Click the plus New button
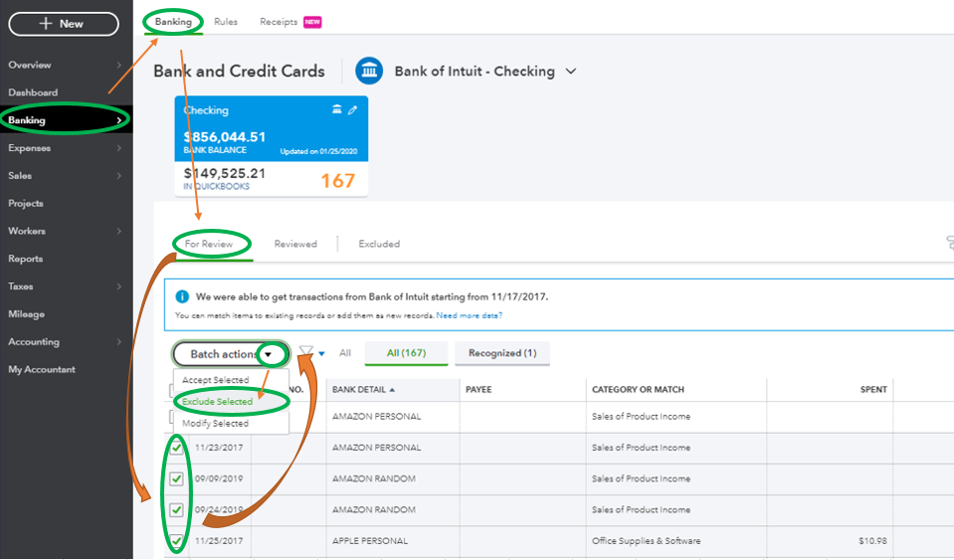Image resolution: width=954 pixels, height=560 pixels. point(64,24)
